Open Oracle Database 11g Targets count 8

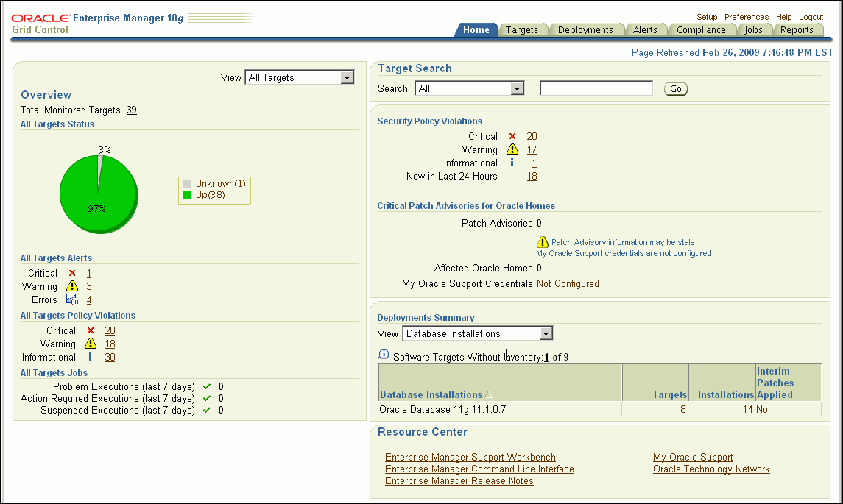(x=682, y=409)
